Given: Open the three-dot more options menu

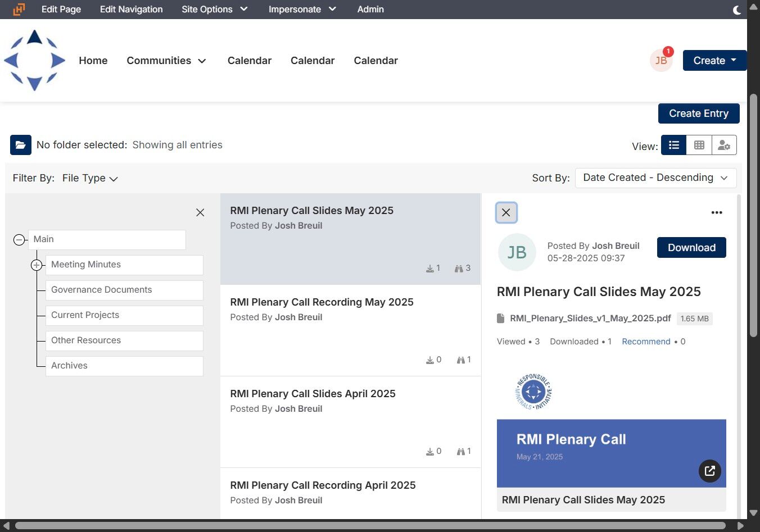Looking at the screenshot, I should [x=717, y=212].
